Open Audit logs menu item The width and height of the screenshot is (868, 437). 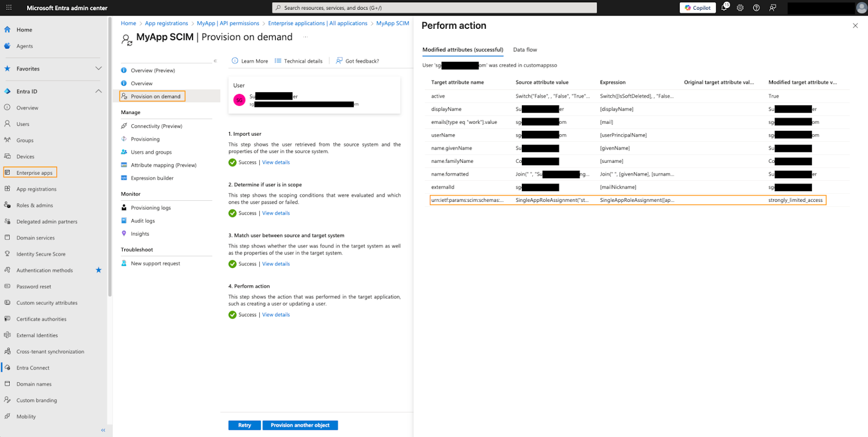[143, 221]
